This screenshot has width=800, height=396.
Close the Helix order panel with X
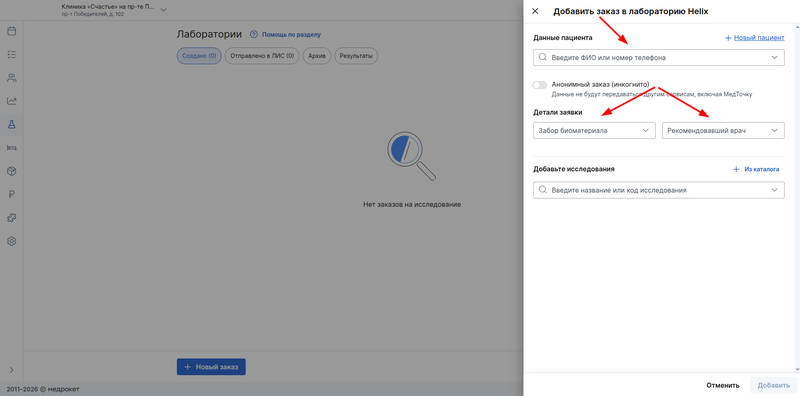click(535, 11)
